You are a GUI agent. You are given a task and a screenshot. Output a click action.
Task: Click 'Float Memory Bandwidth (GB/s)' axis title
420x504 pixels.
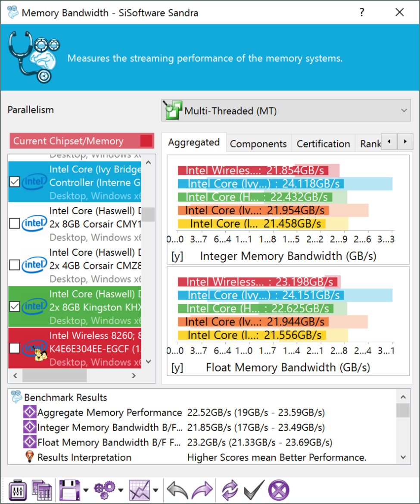click(288, 367)
